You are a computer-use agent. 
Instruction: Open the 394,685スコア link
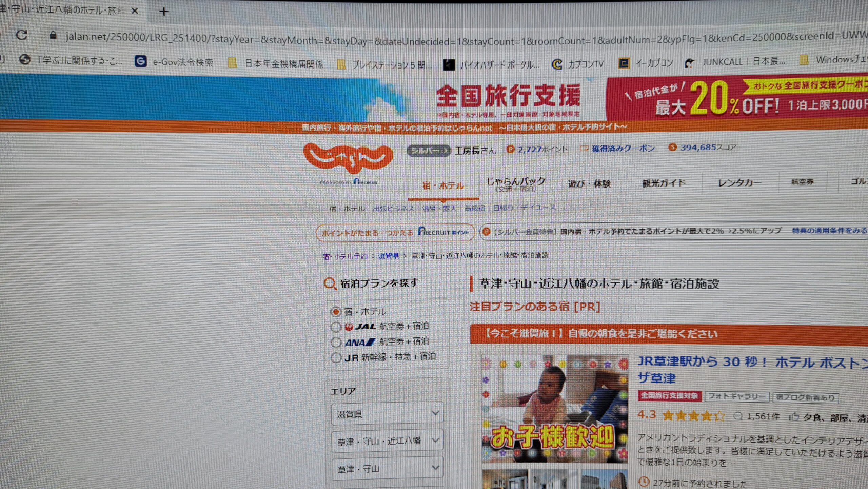point(702,147)
